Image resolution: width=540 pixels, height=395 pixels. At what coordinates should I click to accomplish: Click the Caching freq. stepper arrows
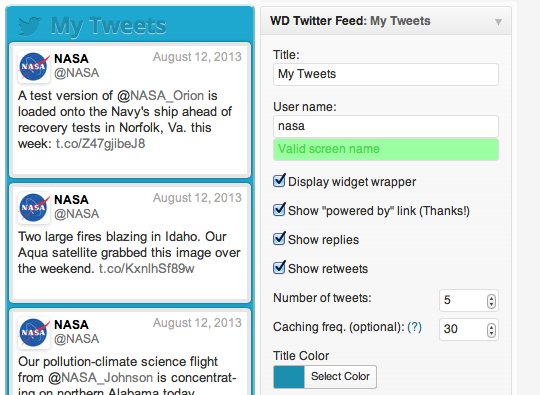tap(491, 330)
